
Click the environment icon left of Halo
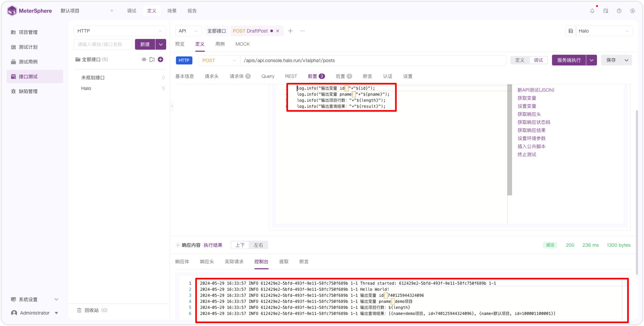click(571, 31)
